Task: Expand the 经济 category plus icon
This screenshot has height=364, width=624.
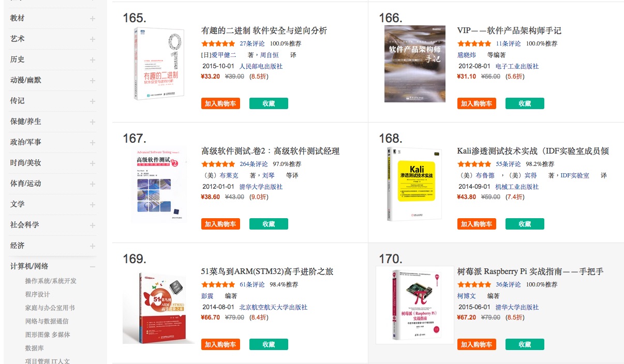Action: pos(93,246)
